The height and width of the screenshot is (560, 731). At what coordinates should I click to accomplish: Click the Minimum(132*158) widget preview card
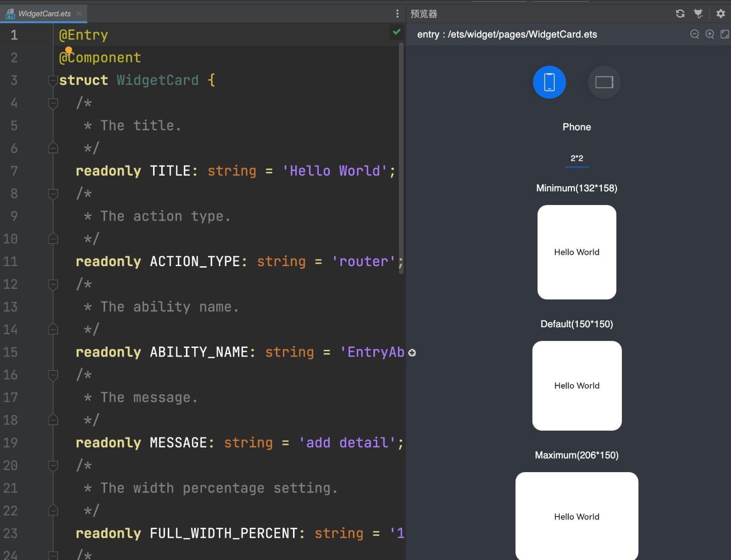[576, 252]
